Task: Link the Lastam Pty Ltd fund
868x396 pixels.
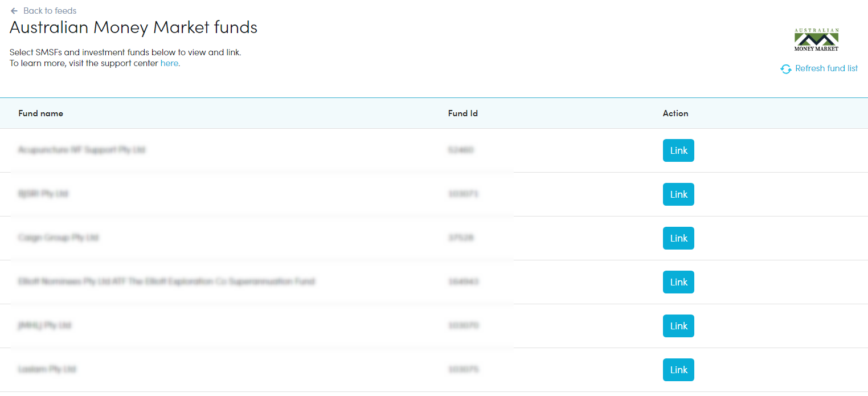Action: pyautogui.click(x=678, y=370)
